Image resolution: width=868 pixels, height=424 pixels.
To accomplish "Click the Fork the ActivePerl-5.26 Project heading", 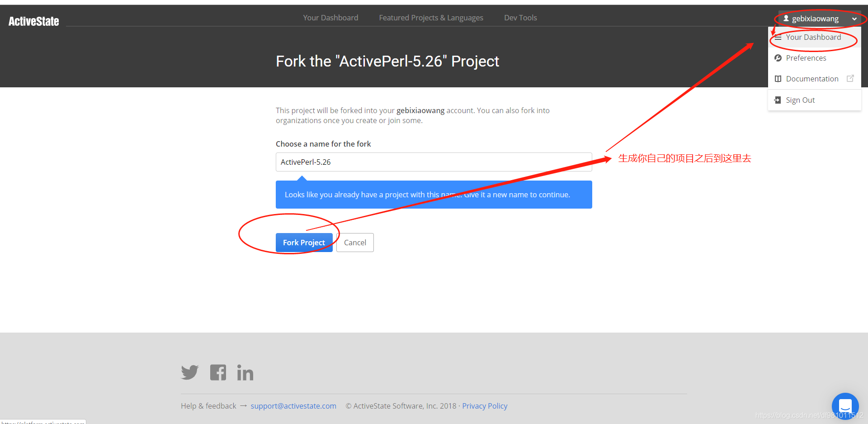I will click(387, 61).
